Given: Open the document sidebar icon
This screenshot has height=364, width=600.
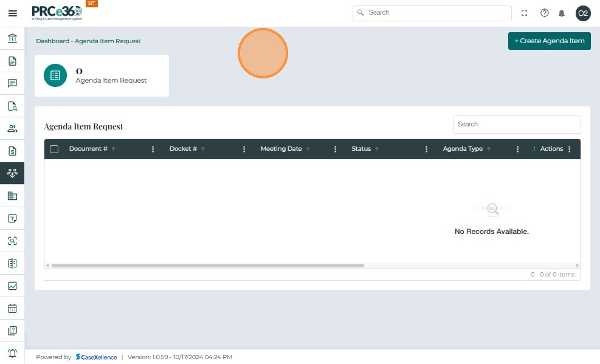Looking at the screenshot, I should [x=12, y=61].
